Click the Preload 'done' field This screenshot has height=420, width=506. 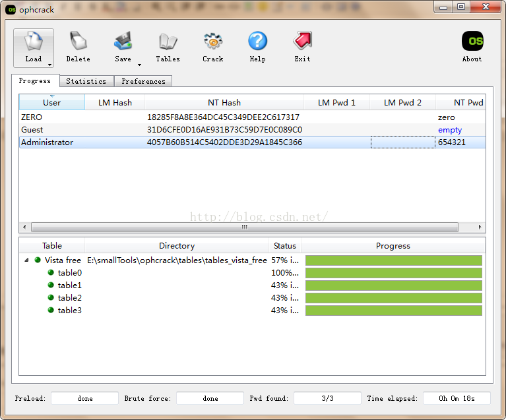85,398
